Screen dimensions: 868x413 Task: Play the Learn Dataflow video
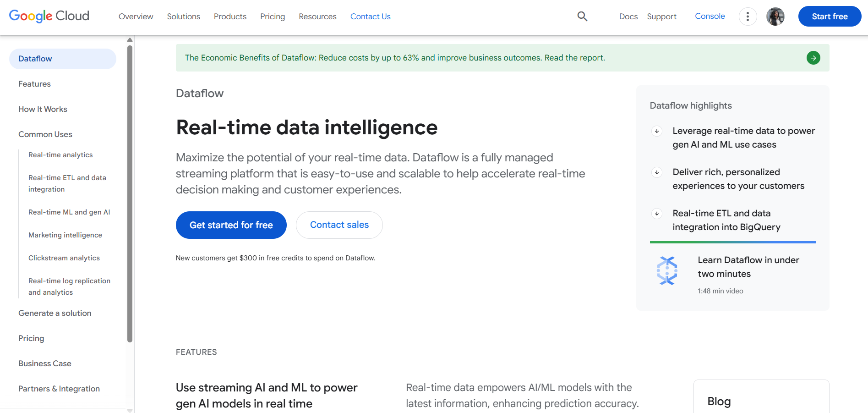748,267
